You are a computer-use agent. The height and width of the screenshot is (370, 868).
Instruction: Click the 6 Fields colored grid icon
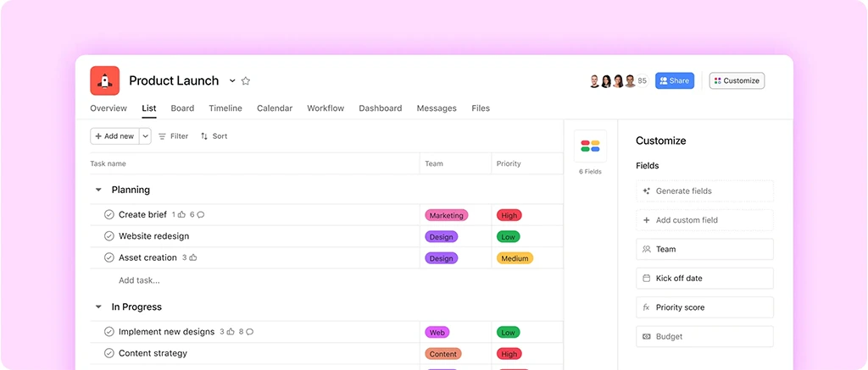click(x=590, y=146)
